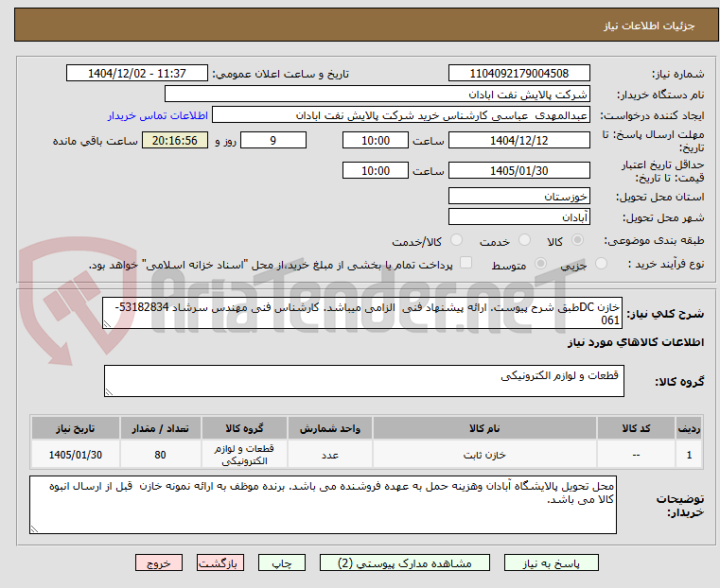Toggle the Islamic treasury payment checkbox
Viewport: 720px width, 588px height.
pos(465,263)
